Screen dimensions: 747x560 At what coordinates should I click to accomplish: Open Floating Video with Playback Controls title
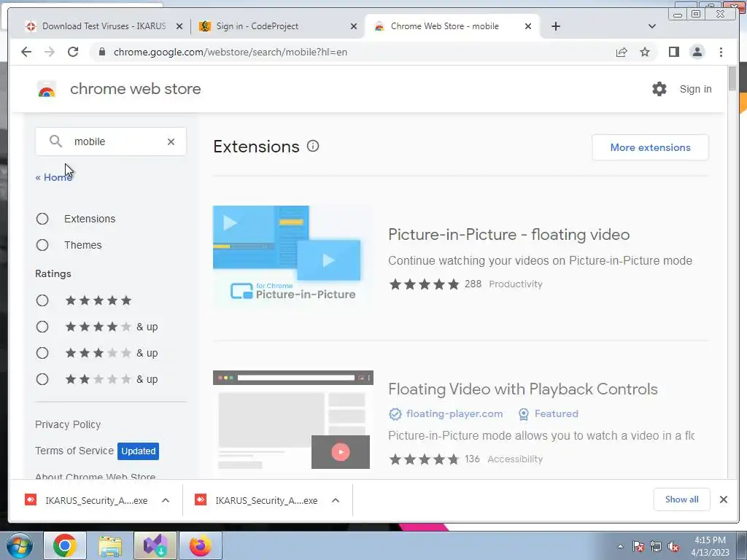(x=522, y=389)
